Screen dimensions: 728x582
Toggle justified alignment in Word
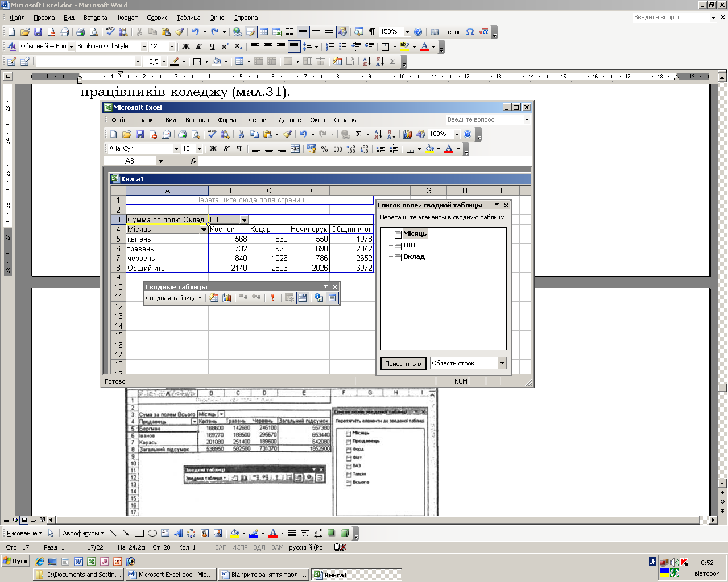coord(294,47)
